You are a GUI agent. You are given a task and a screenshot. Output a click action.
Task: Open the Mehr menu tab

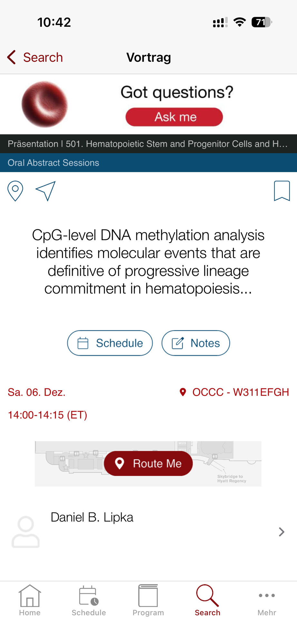pos(267,601)
